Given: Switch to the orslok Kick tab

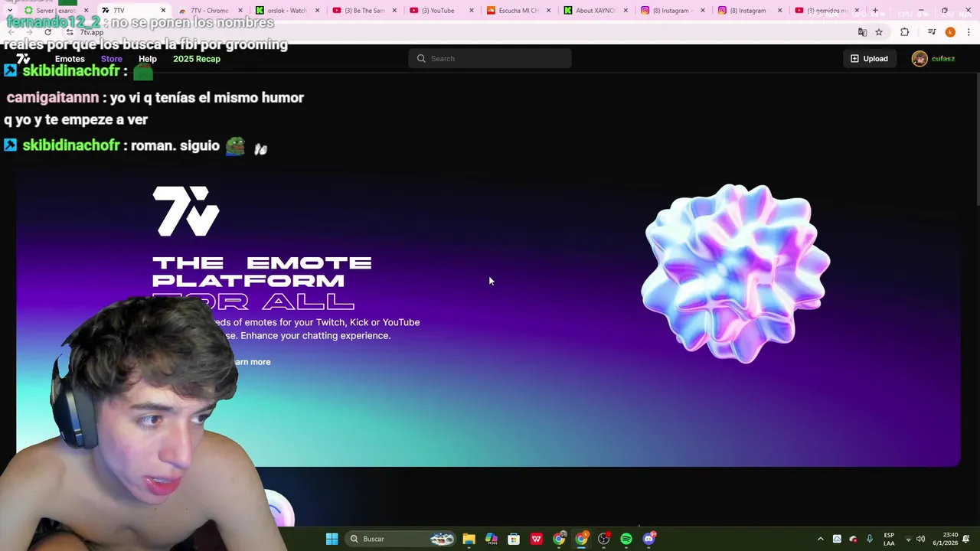Looking at the screenshot, I should click(x=286, y=11).
